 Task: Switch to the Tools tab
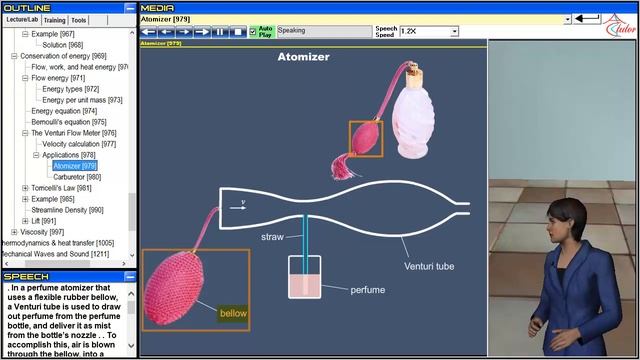click(78, 20)
